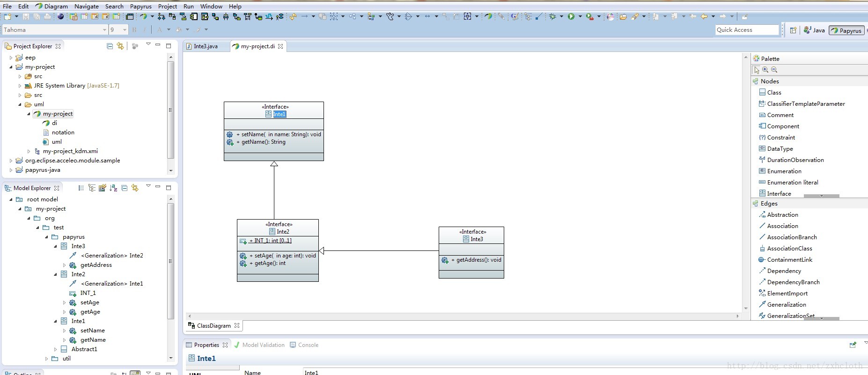868x375 pixels.
Task: Collapse the Edges palette drawer
Action: 809,204
